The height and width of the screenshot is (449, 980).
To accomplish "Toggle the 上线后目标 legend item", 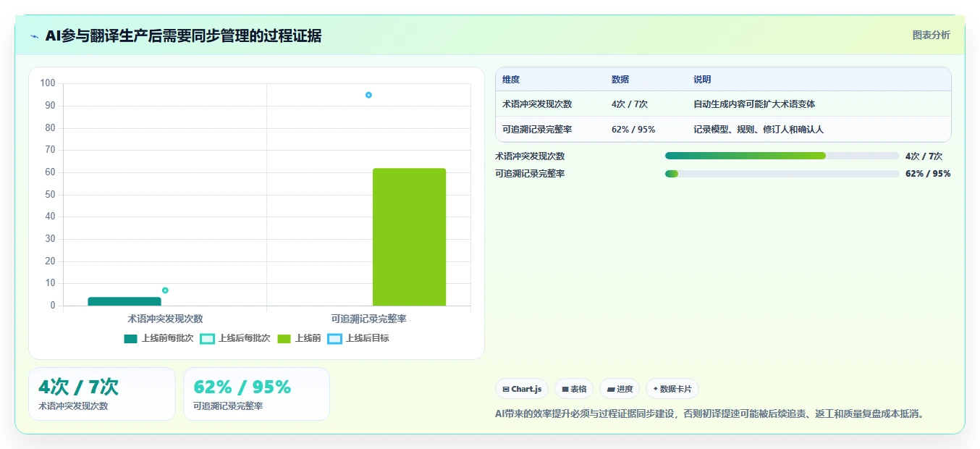I will point(358,338).
